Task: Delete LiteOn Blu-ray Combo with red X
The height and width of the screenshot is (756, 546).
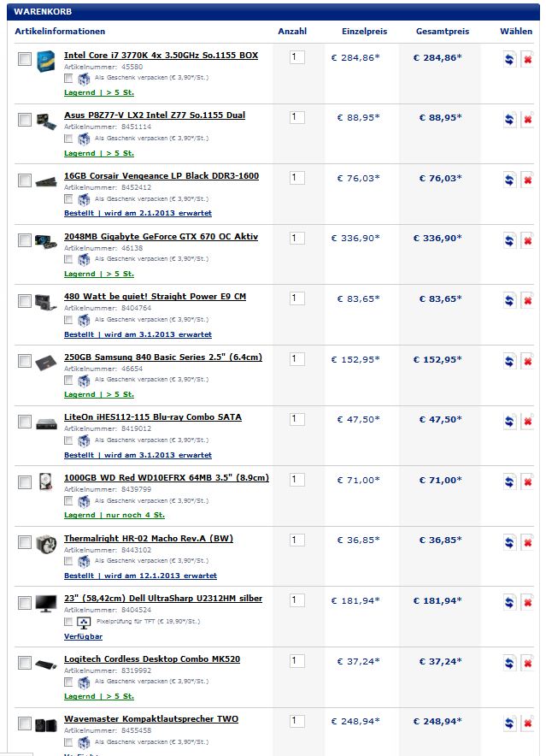Action: click(528, 422)
